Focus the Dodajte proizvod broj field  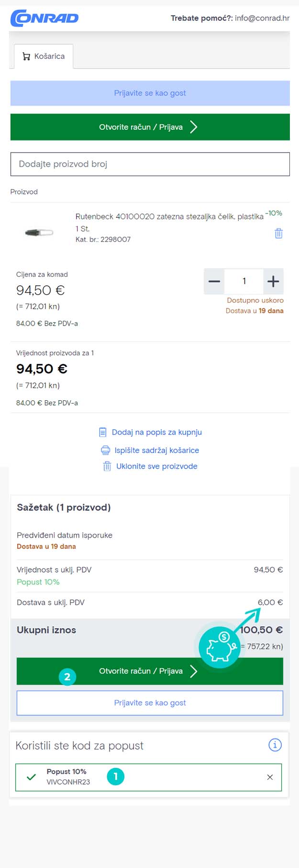pyautogui.click(x=150, y=164)
